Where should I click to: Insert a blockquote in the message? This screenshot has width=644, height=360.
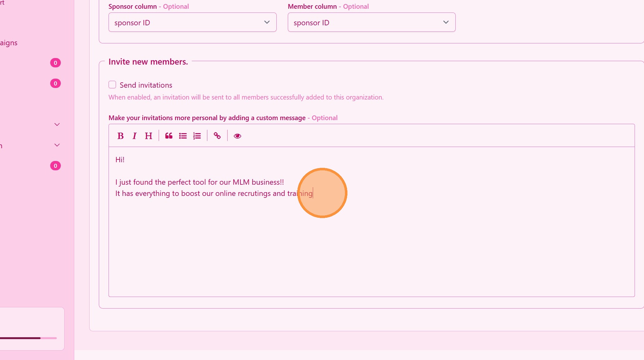click(x=169, y=136)
